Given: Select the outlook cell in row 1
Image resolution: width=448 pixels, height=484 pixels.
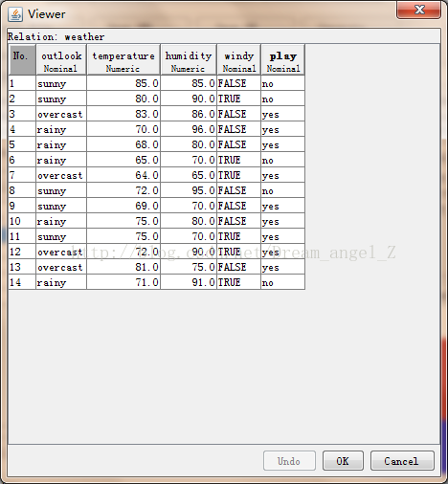Looking at the screenshot, I should [61, 83].
